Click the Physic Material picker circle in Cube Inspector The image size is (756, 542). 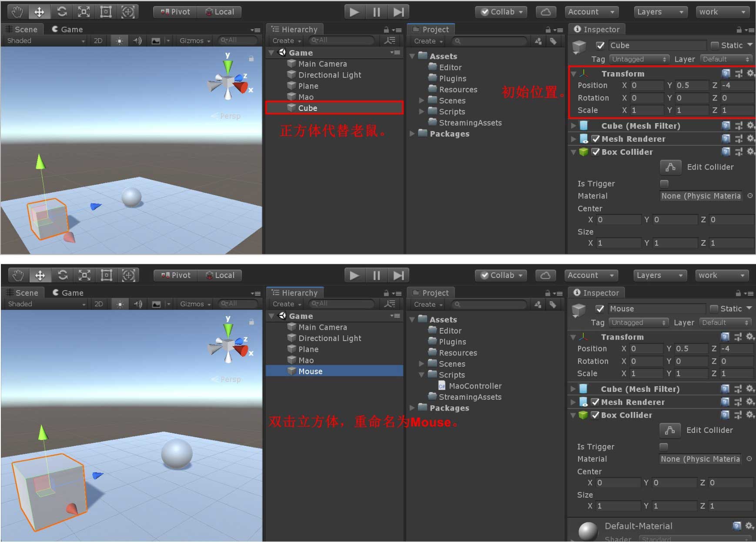pos(750,196)
